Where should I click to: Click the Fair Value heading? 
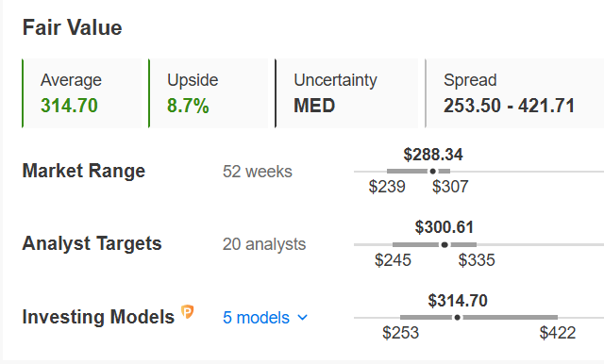(x=72, y=27)
